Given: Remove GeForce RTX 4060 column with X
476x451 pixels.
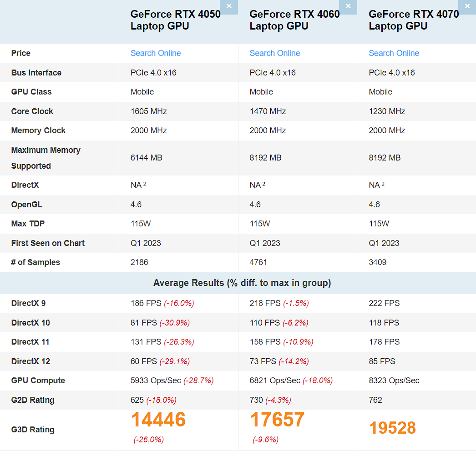Looking at the screenshot, I should pos(348,6).
